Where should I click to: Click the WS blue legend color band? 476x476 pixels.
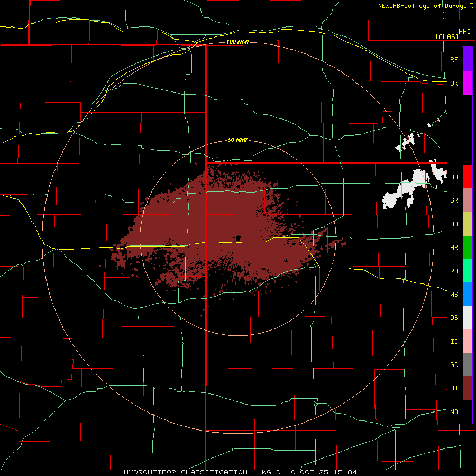tap(467, 294)
